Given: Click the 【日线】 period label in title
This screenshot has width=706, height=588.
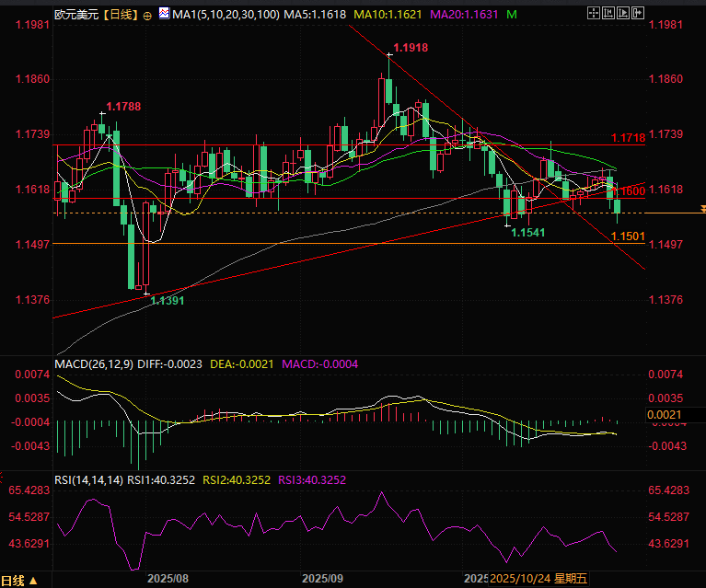Looking at the screenshot, I should pos(118,15).
